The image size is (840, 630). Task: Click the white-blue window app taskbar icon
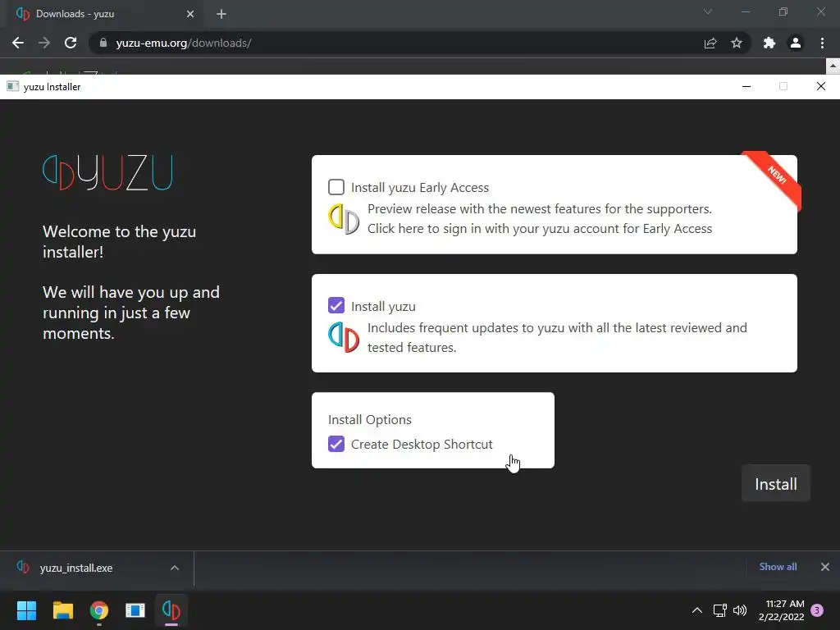click(x=135, y=610)
